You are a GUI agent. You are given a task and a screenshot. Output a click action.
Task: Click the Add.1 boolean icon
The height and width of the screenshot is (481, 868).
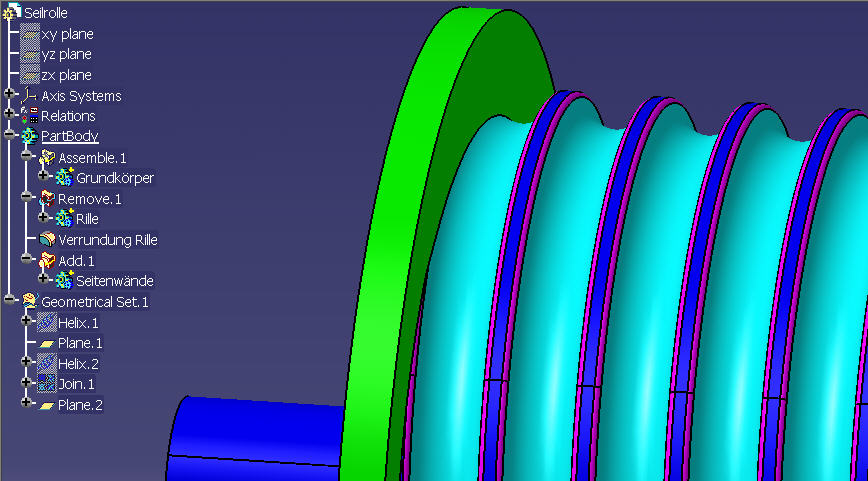coord(47,261)
